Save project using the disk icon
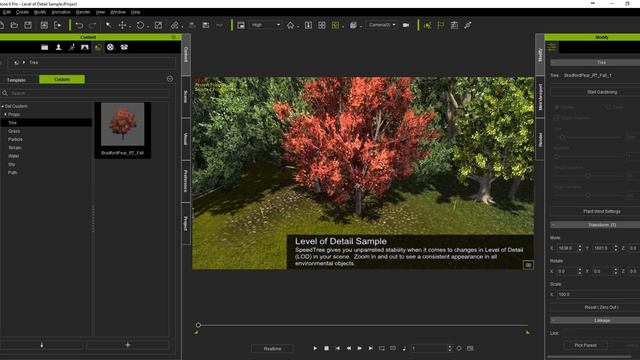This screenshot has height=360, width=640. pyautogui.click(x=28, y=25)
